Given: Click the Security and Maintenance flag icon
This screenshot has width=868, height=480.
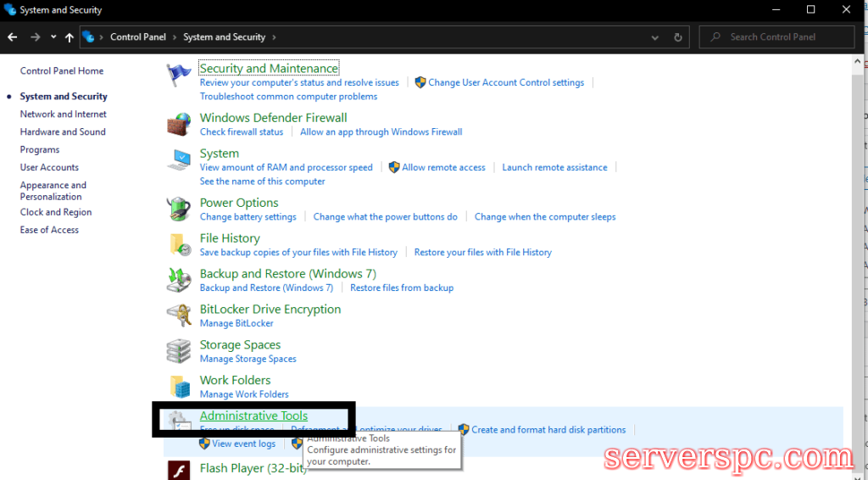Looking at the screenshot, I should pyautogui.click(x=179, y=75).
